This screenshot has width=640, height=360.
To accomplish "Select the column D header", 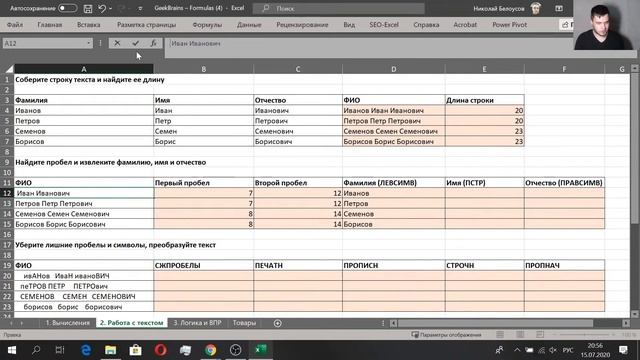I will click(x=393, y=69).
